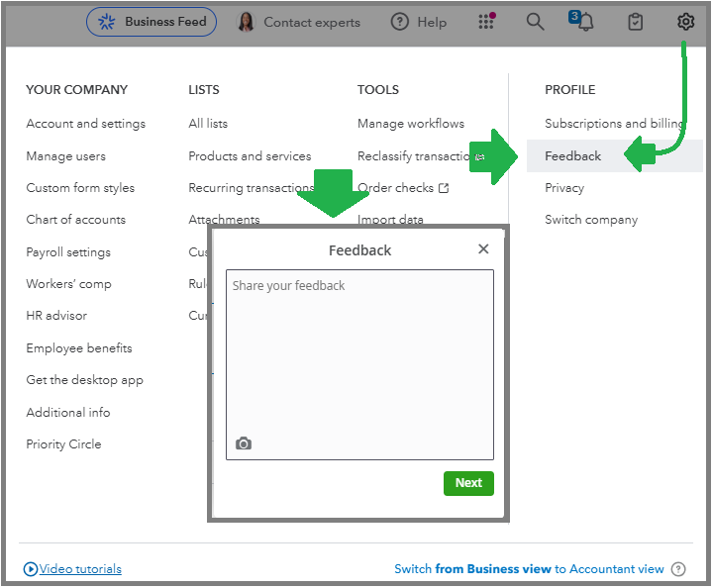Viewport: 712px width, 588px height.
Task: Click the play icon beside Video tutorials
Action: click(x=30, y=568)
